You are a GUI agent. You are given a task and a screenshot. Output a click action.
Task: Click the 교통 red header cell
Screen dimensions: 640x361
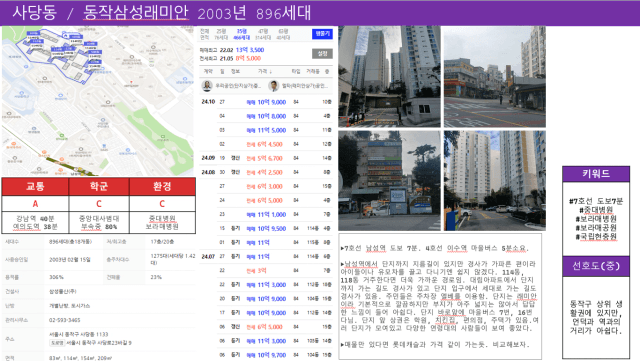[35, 187]
